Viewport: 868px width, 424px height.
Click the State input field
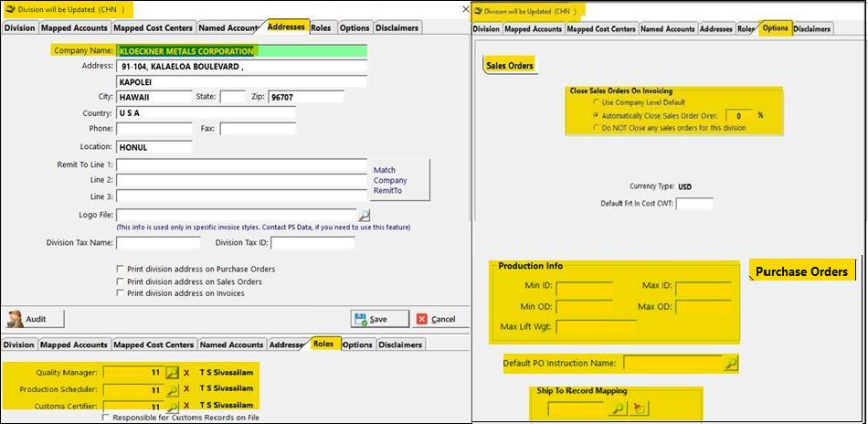pos(232,97)
